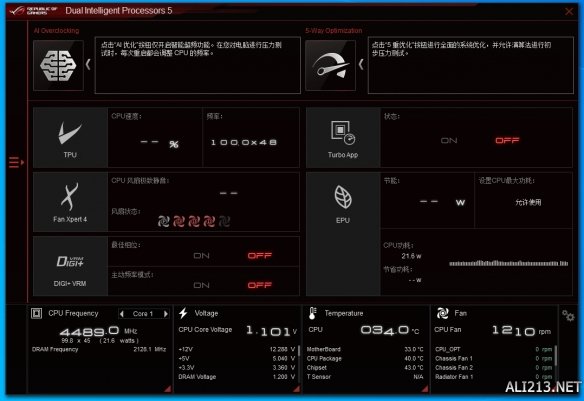Screen dimensions: 584x401
Task: Click the CPU power consumption graph
Action: click(508, 263)
